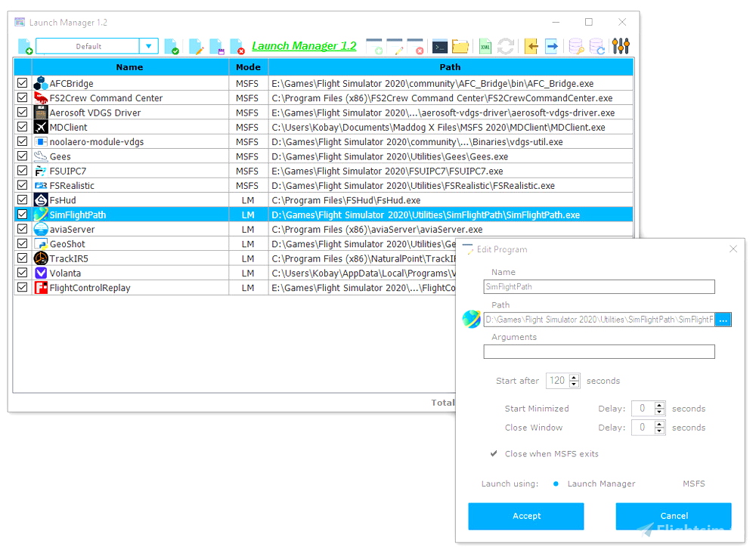Image resolution: width=756 pixels, height=553 pixels.
Task: Select MSFS as the launch method
Action: click(693, 483)
